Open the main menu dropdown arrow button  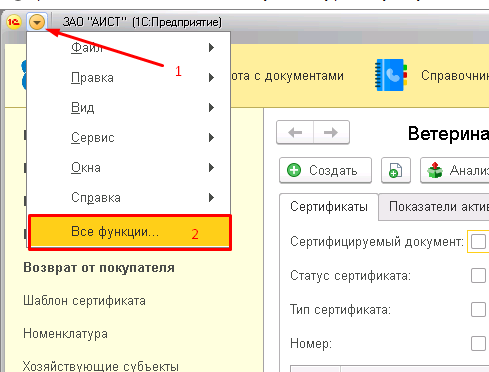click(37, 22)
